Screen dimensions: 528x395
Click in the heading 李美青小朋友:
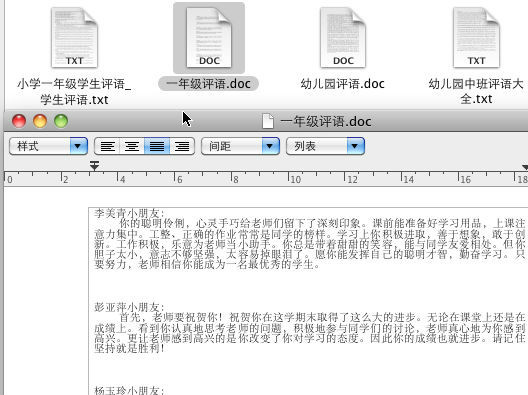(x=129, y=213)
